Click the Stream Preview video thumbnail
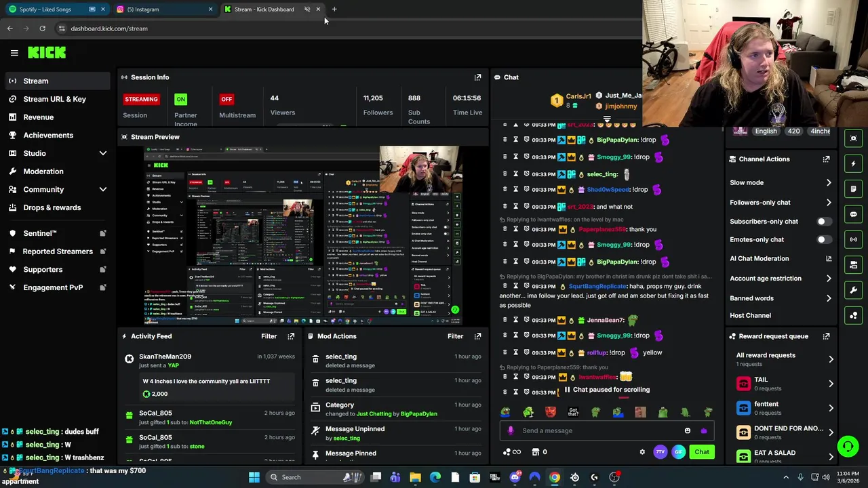 point(303,235)
